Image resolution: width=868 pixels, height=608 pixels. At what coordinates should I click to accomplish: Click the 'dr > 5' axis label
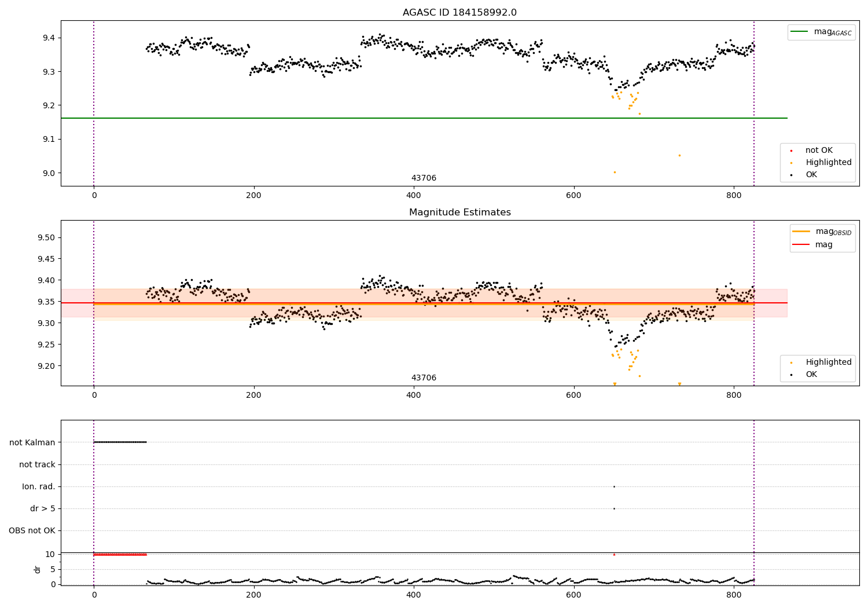[43, 508]
